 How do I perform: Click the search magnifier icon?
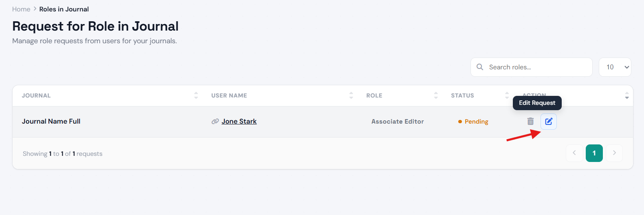480,67
